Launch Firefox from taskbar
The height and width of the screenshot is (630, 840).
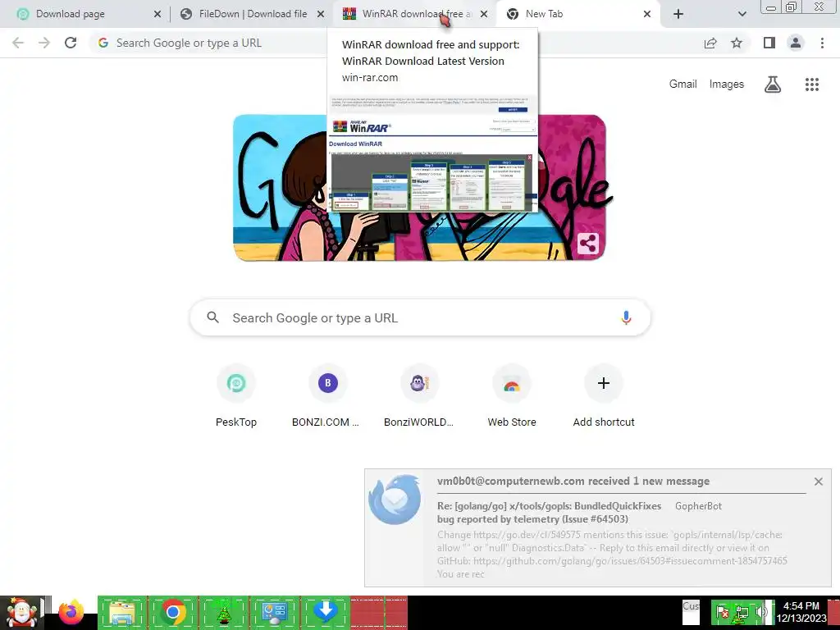tap(71, 613)
